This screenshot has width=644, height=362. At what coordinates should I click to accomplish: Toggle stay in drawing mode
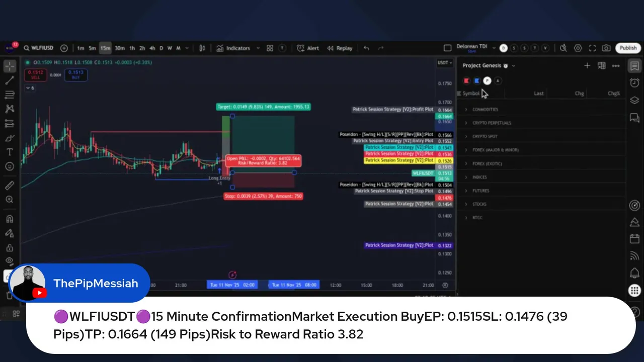coord(10,233)
